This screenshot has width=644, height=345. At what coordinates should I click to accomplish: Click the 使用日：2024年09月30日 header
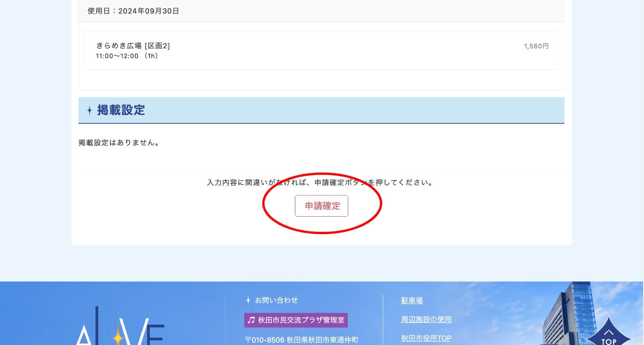133,11
